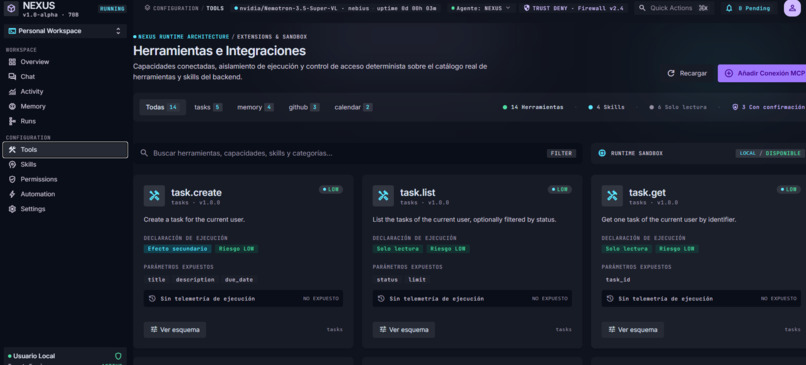Click the task.create tool icon

pyautogui.click(x=154, y=196)
